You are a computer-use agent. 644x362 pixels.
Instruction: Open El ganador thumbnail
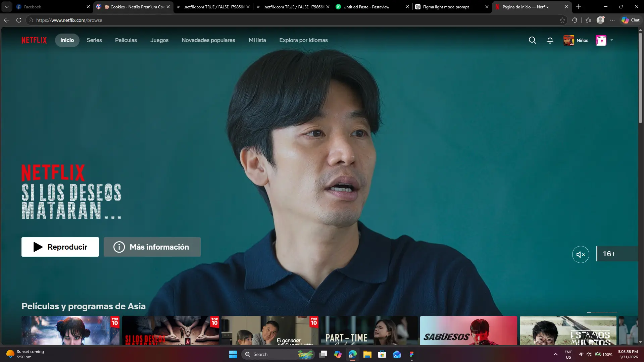pos(270,330)
